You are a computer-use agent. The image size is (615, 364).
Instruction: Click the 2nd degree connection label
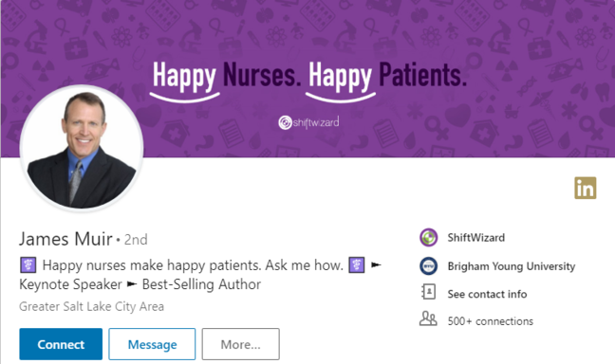pos(136,240)
